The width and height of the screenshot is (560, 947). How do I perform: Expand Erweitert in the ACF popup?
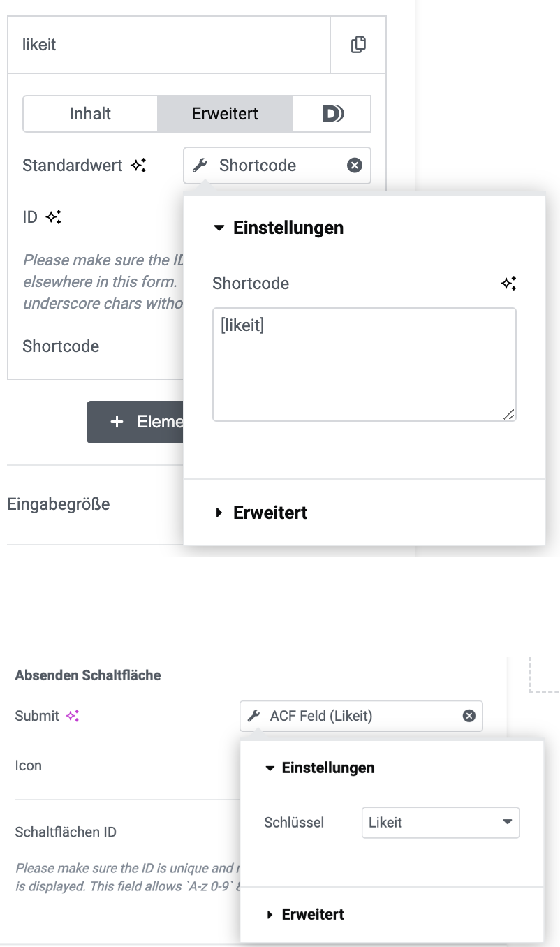point(312,914)
